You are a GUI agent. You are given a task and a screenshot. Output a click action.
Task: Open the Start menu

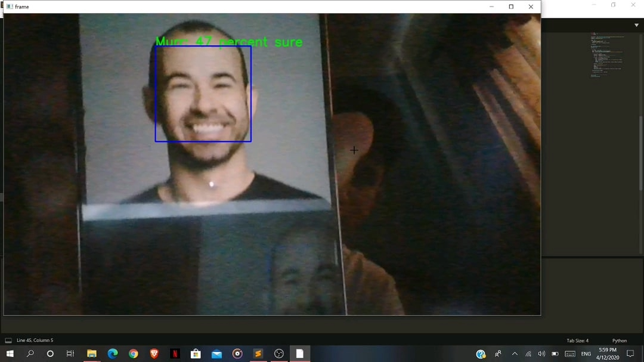pyautogui.click(x=10, y=354)
